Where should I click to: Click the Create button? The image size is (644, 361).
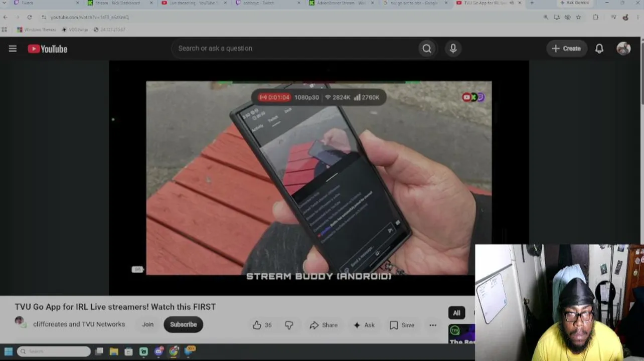[x=566, y=49]
